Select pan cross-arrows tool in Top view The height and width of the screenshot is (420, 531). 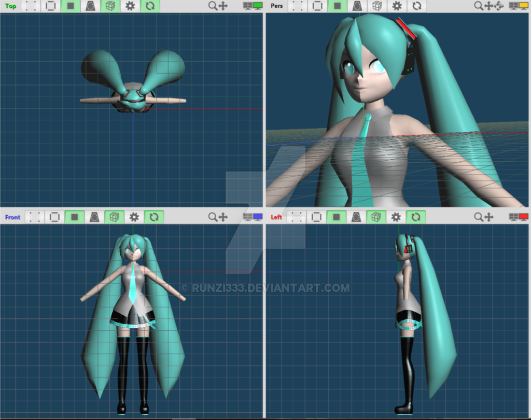click(223, 6)
